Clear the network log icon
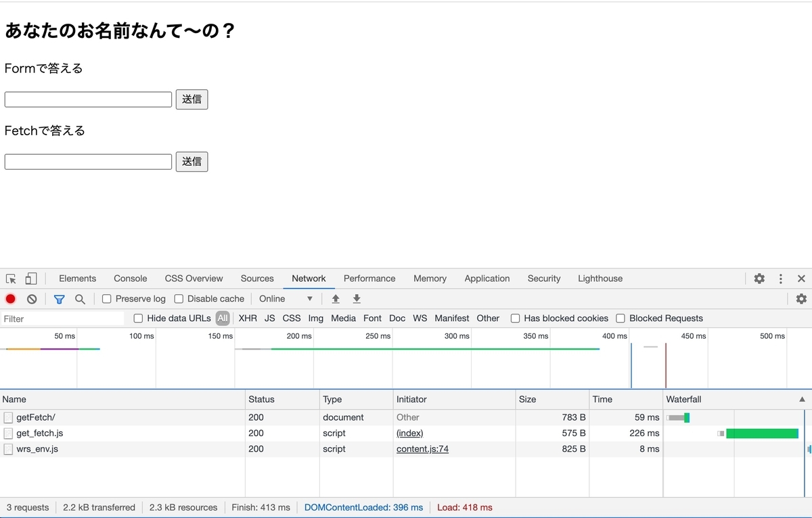This screenshot has width=812, height=518. coord(32,299)
